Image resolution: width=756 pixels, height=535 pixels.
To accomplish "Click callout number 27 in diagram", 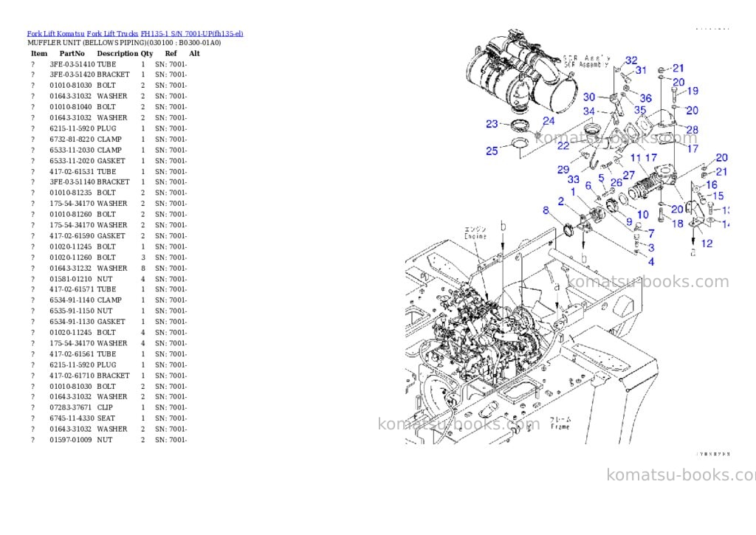I will 629,175.
